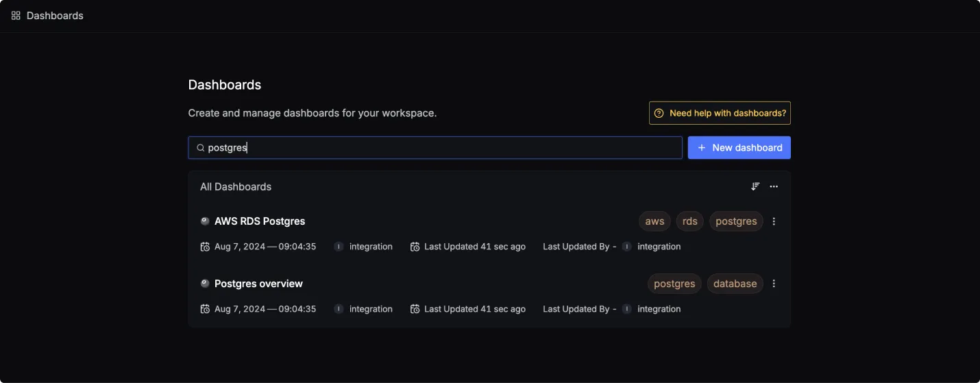Open the sort order icon in All Dashboards

pyautogui.click(x=755, y=186)
